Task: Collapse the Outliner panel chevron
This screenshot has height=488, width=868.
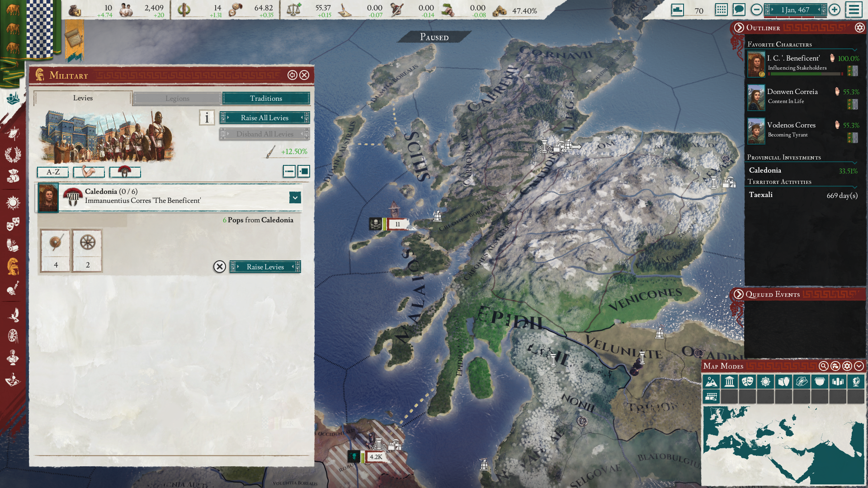Action: coord(739,28)
